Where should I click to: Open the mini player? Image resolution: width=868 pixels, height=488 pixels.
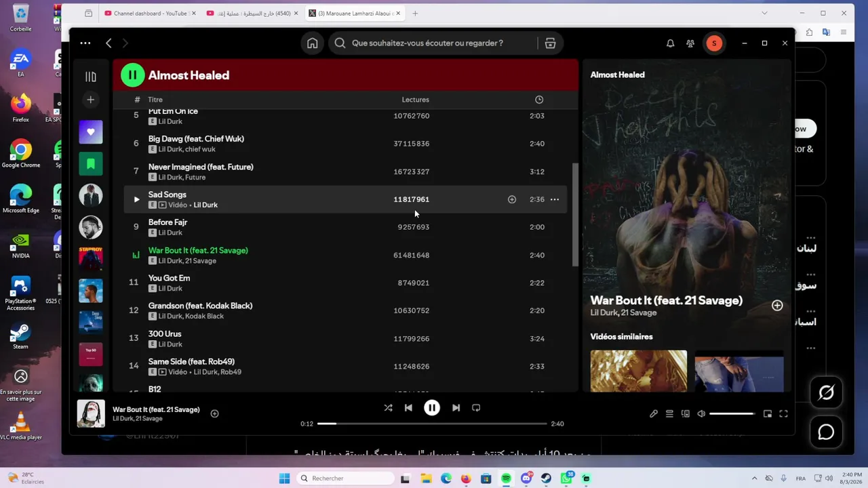pos(768,413)
